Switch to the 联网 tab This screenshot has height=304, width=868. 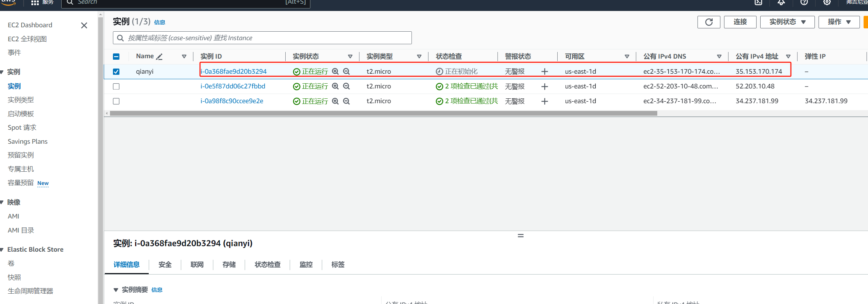[x=197, y=265]
